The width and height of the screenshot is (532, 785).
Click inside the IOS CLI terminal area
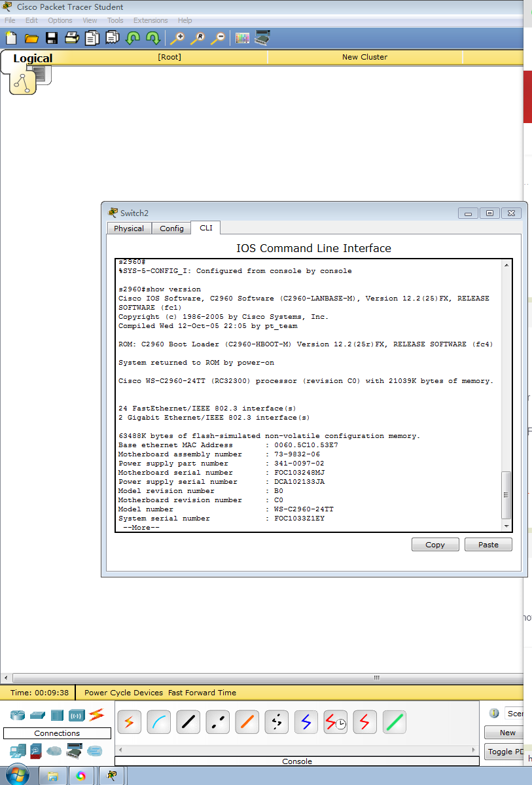click(x=308, y=395)
